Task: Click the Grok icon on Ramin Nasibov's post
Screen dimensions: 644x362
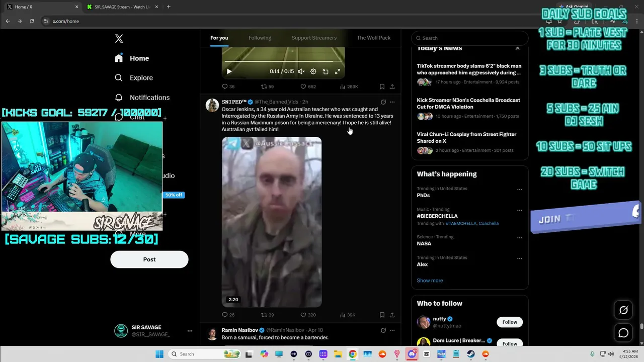Action: [383, 330]
